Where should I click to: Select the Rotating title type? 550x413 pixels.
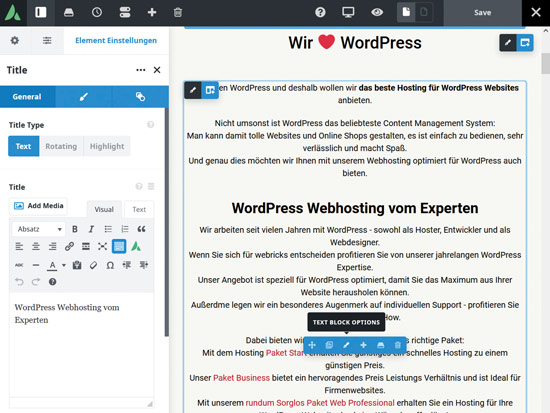coord(61,146)
